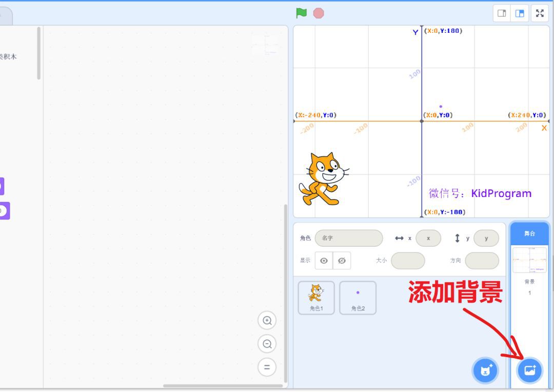
Task: Select the stage backdrop thumbnail
Action: (x=529, y=260)
